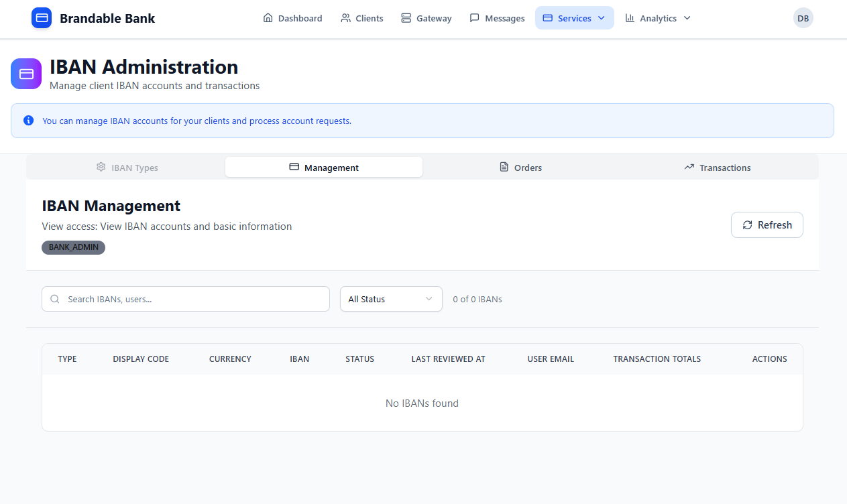Click the DB user avatar
This screenshot has width=847, height=504.
pos(803,18)
